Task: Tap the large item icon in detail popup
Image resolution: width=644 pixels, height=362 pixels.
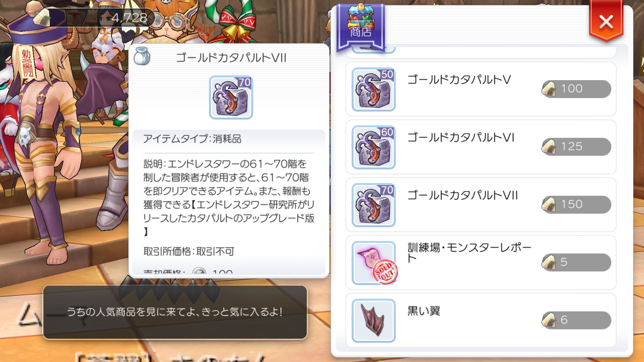Action: 231,97
